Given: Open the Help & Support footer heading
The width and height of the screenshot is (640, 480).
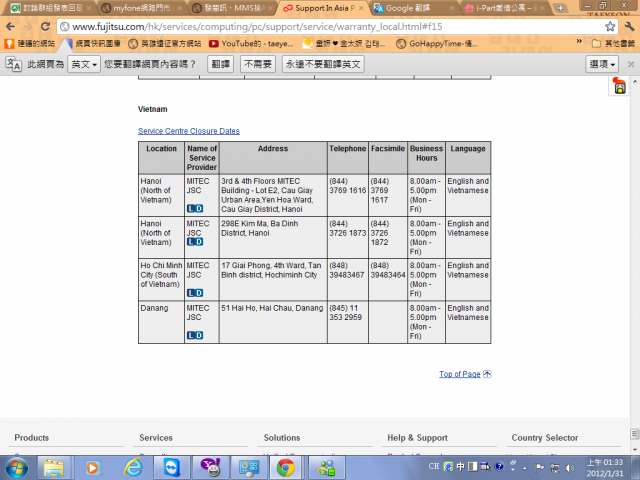Looking at the screenshot, I should point(418,438).
